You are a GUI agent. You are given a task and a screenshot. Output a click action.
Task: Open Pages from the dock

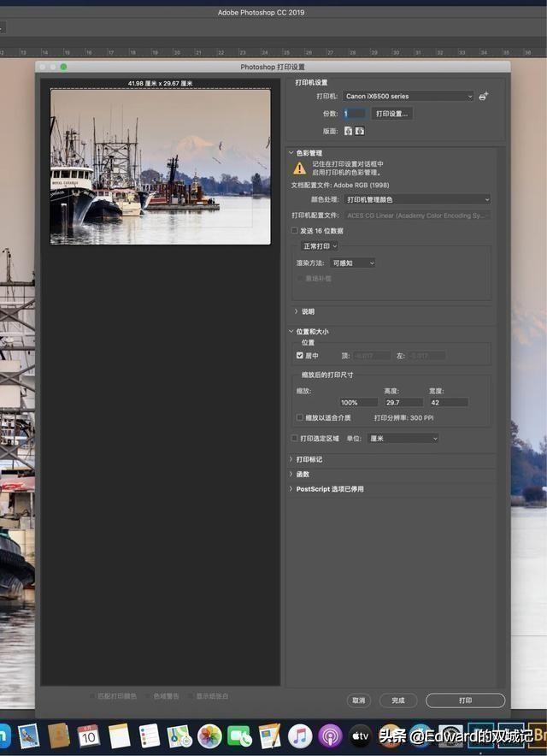click(x=270, y=736)
